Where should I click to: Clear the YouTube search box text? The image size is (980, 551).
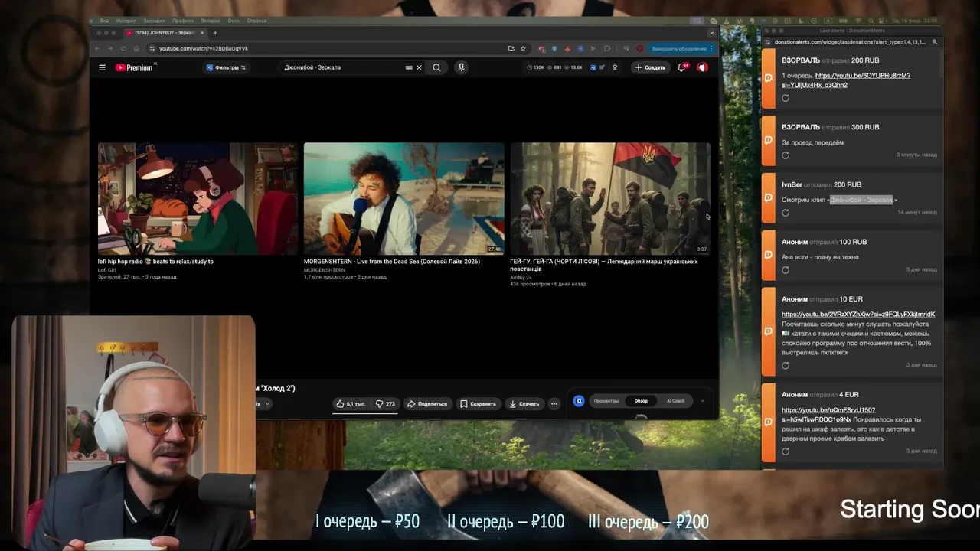click(x=419, y=67)
